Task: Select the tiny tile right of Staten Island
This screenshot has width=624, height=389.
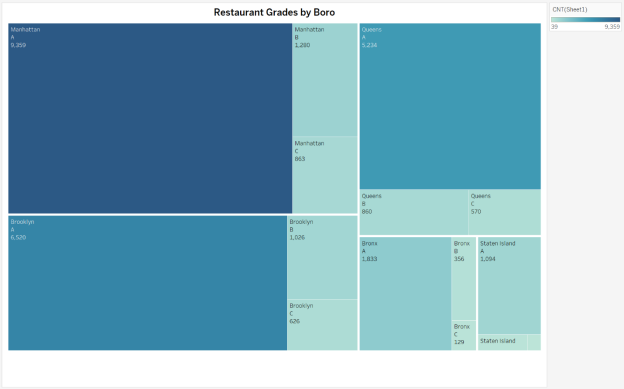Action: [534, 342]
